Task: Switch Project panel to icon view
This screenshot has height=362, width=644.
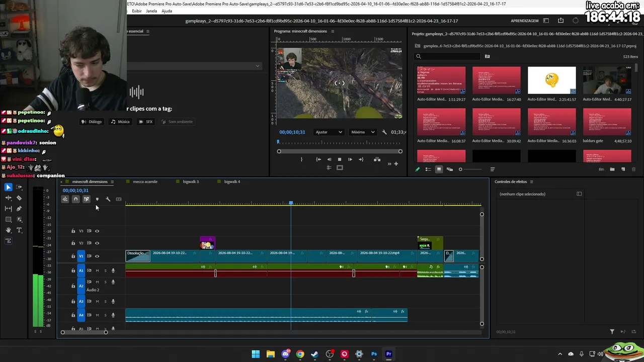Action: [x=439, y=169]
